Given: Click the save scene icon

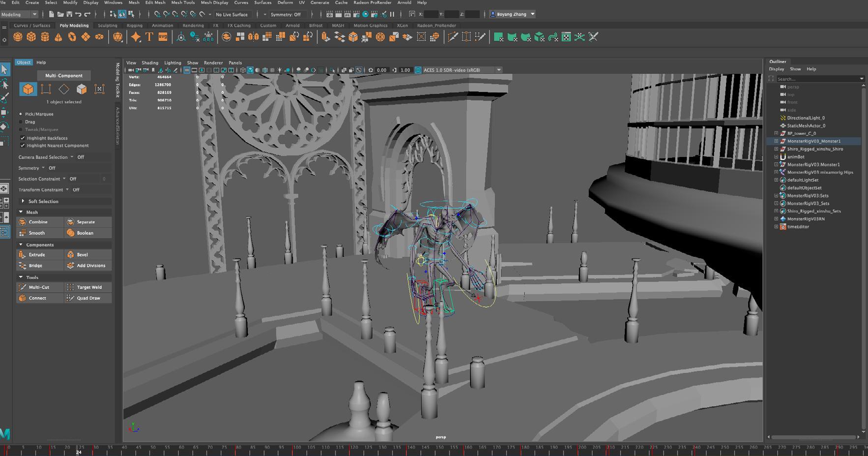Looking at the screenshot, I should pyautogui.click(x=69, y=14).
